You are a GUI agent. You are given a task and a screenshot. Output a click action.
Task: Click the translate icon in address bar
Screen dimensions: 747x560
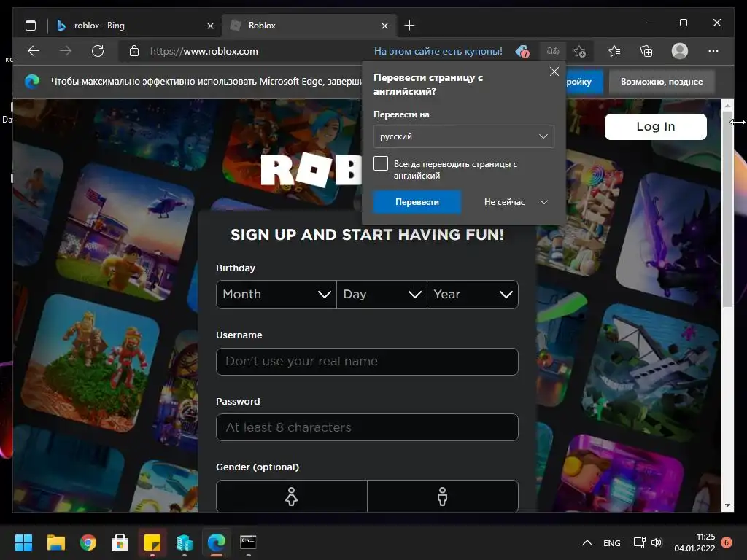(553, 51)
